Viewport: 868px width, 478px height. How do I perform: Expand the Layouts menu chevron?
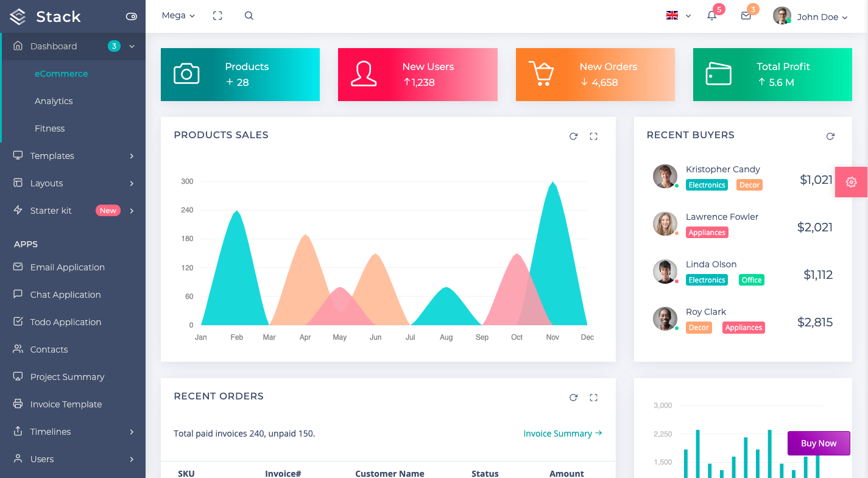pos(132,183)
